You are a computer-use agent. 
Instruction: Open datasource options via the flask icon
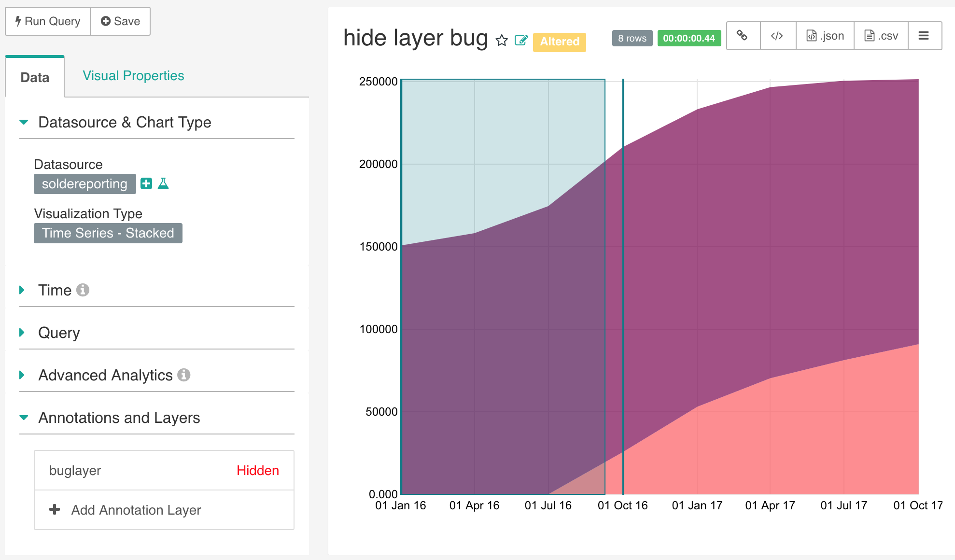pos(163,183)
